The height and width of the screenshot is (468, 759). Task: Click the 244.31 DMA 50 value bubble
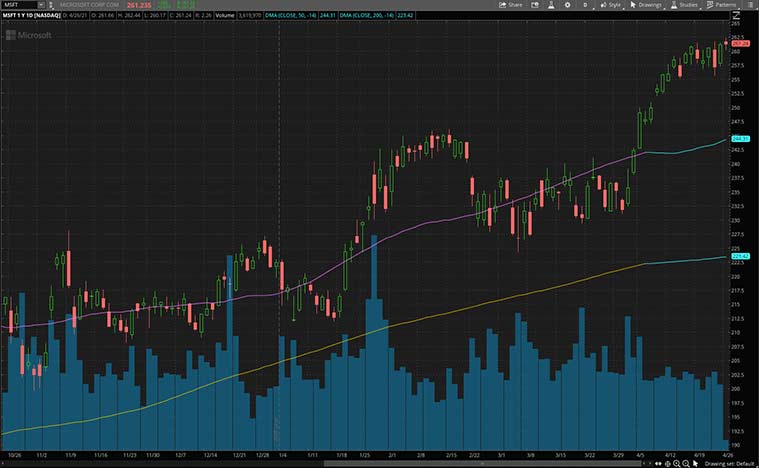[741, 139]
